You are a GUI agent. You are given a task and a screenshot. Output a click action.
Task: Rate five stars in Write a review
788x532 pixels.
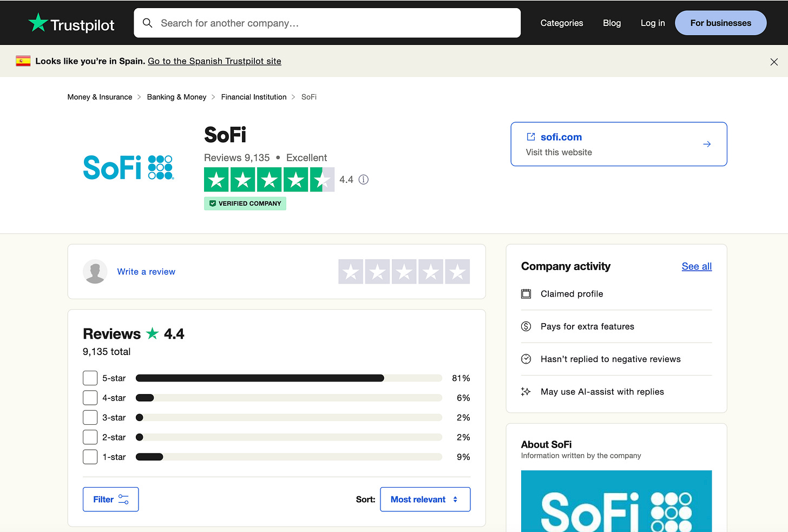[457, 272]
